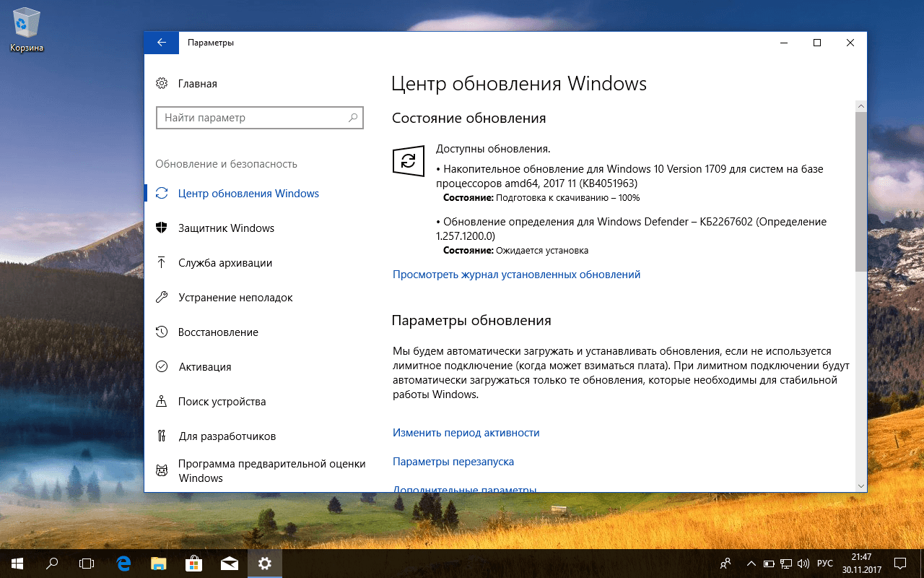The height and width of the screenshot is (578, 924).
Task: Click the Windows Update refresh arrows icon in the sidebar
Action: [162, 194]
